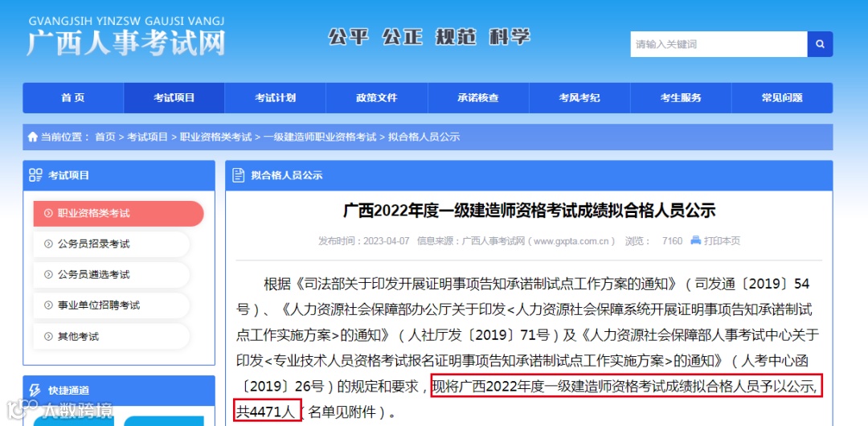Open the 考生服务 navigation tab
This screenshot has height=426, width=868.
pyautogui.click(x=681, y=98)
